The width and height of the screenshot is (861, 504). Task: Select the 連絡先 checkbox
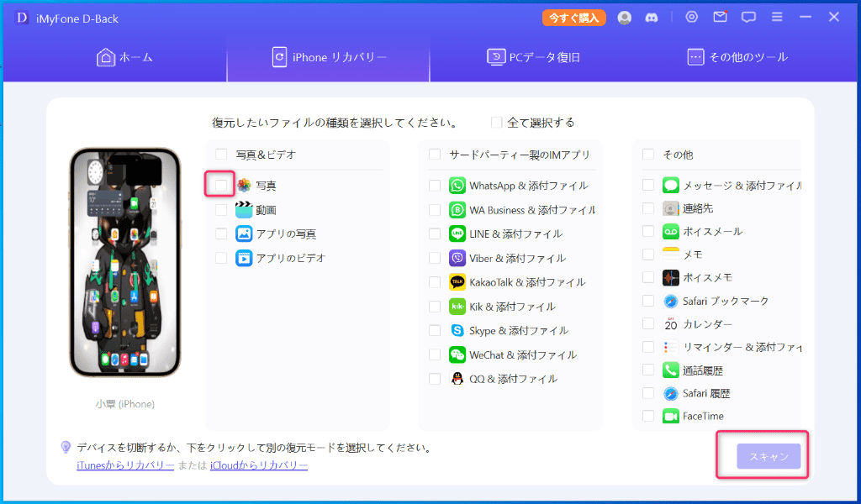[648, 208]
